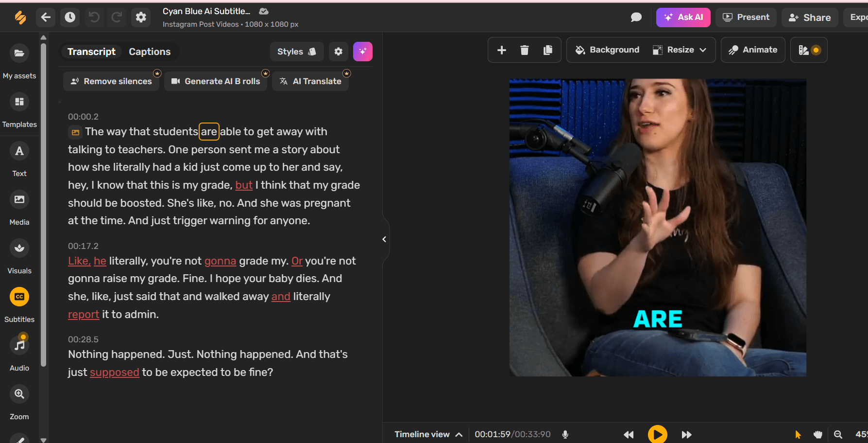Click the Animate button
This screenshot has height=443, width=868.
click(753, 50)
